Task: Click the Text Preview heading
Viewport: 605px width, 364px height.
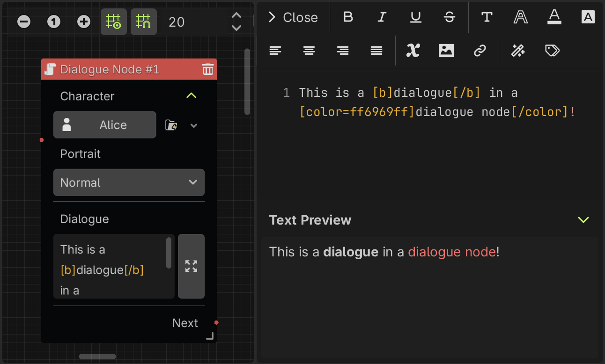Action: 310,220
